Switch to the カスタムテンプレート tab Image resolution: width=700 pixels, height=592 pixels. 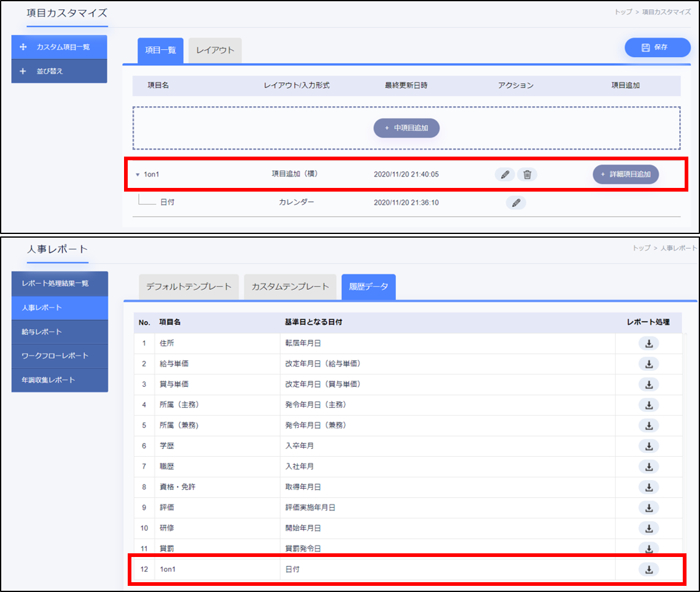coord(290,287)
